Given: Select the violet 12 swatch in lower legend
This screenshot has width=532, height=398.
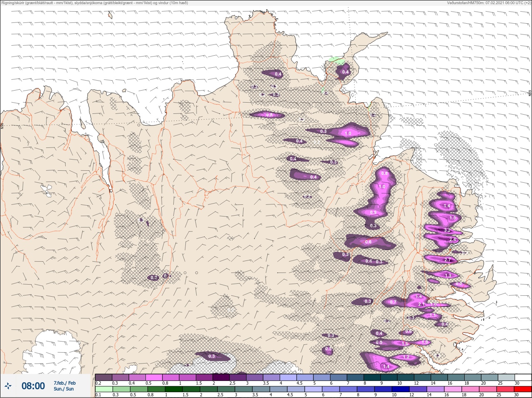Looking at the screenshot, I should [418, 389].
